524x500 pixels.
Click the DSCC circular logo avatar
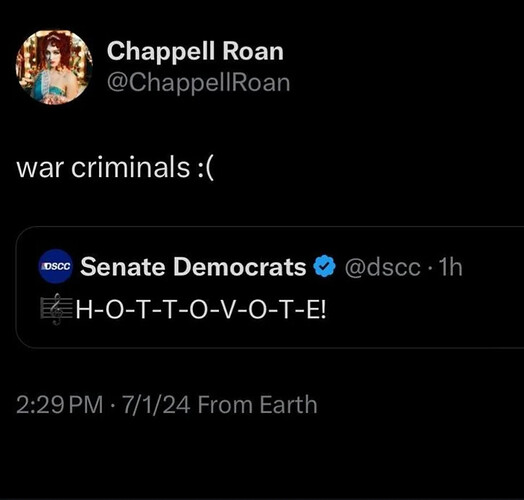tap(55, 266)
